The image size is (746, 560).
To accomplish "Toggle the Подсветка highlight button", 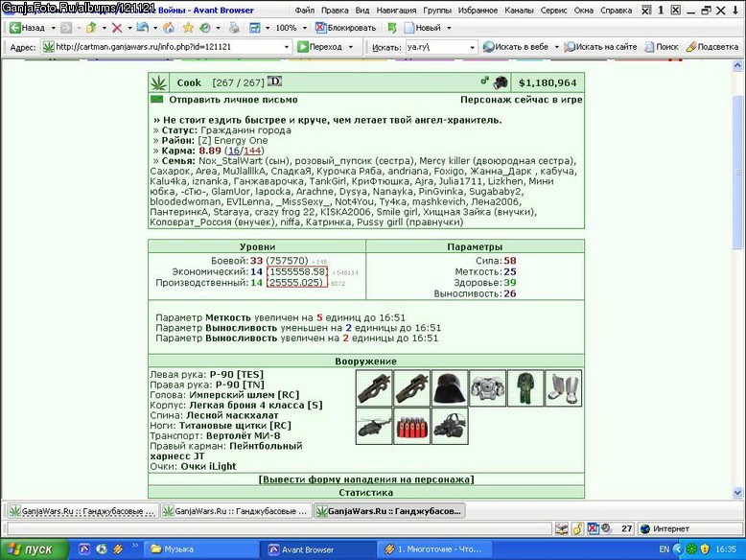I will point(712,47).
